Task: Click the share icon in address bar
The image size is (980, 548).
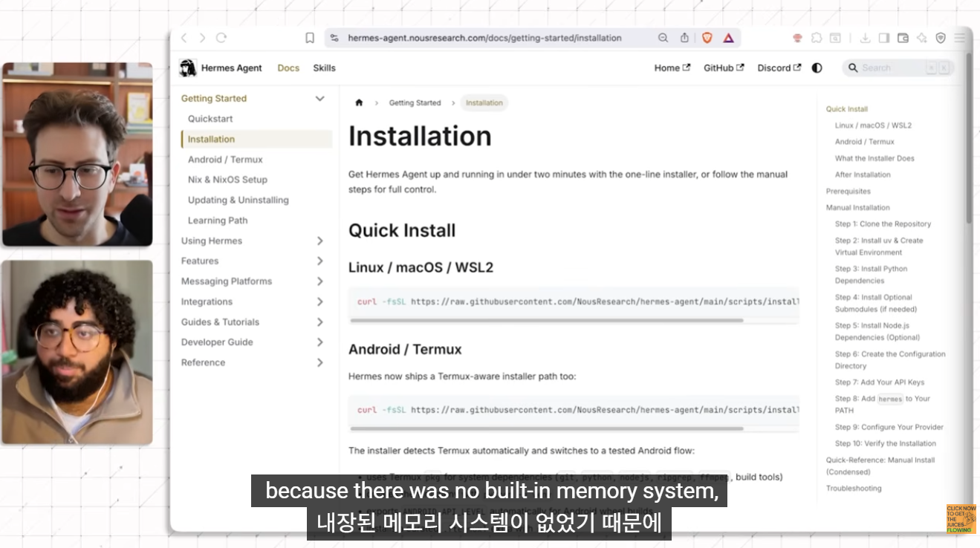Action: coord(684,38)
